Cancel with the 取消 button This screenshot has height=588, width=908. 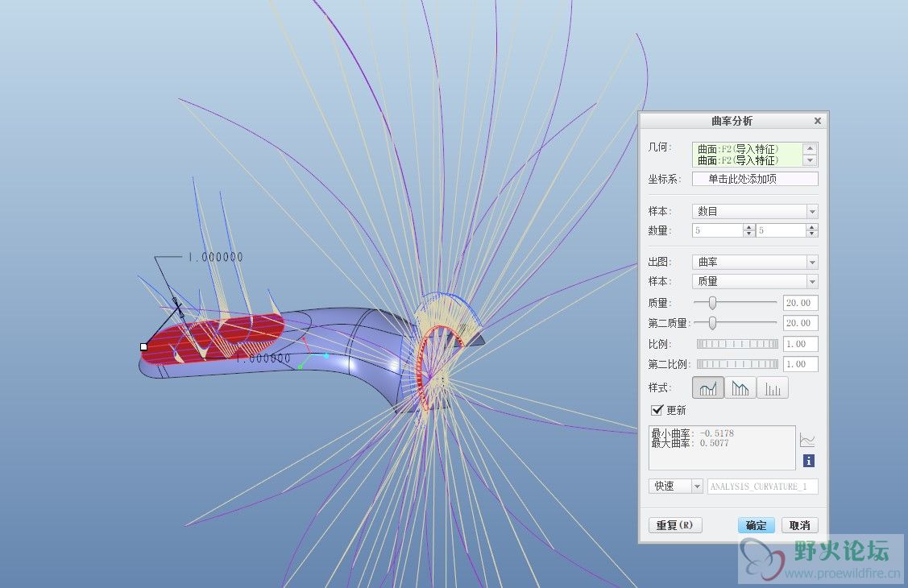[x=800, y=525]
